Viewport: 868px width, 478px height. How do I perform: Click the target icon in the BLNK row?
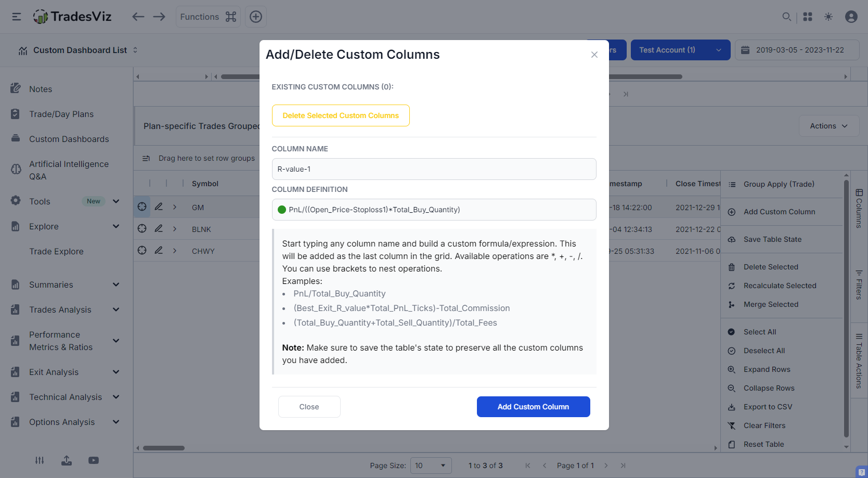(x=142, y=229)
